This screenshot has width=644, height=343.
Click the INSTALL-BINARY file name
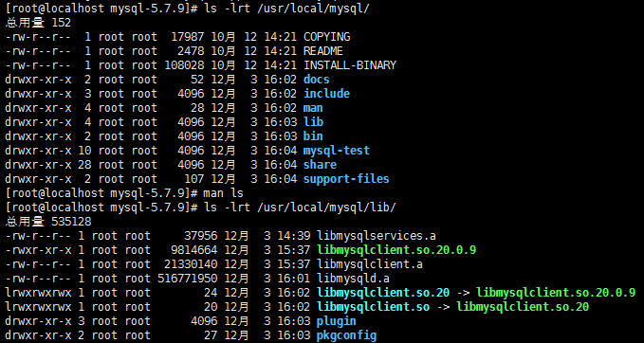(x=350, y=65)
